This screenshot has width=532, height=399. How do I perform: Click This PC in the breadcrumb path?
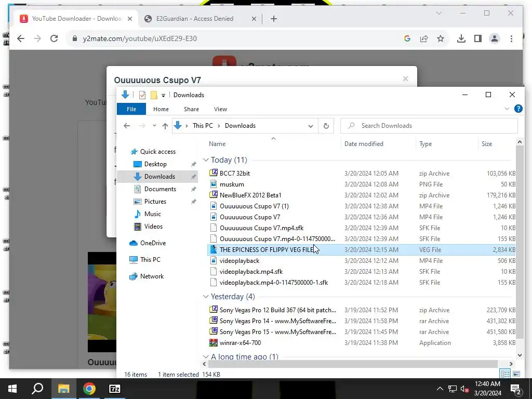203,126
